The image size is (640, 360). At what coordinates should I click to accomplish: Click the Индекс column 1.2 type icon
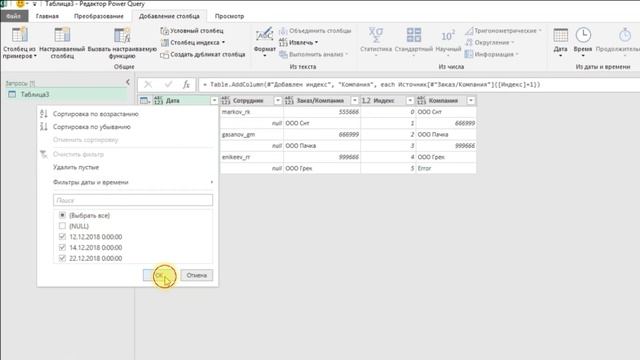(x=366, y=100)
